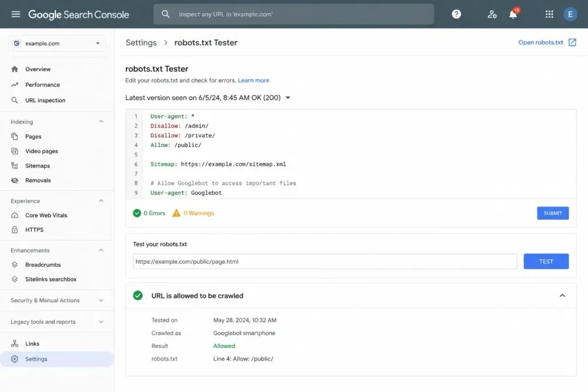Click the URL inspection magnifier icon

tap(14, 100)
